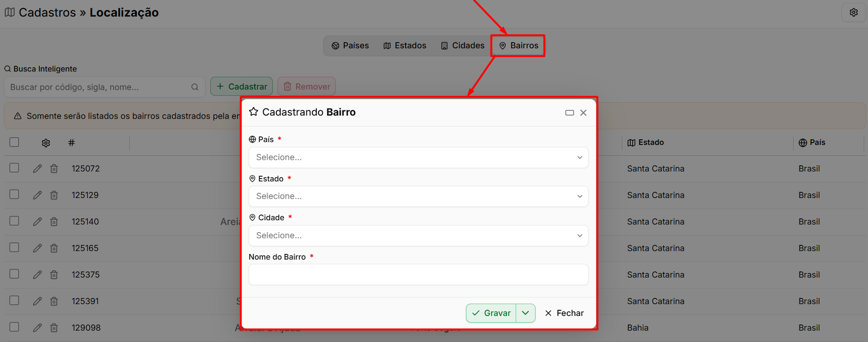Delete row 125129 with trash icon

coord(54,195)
